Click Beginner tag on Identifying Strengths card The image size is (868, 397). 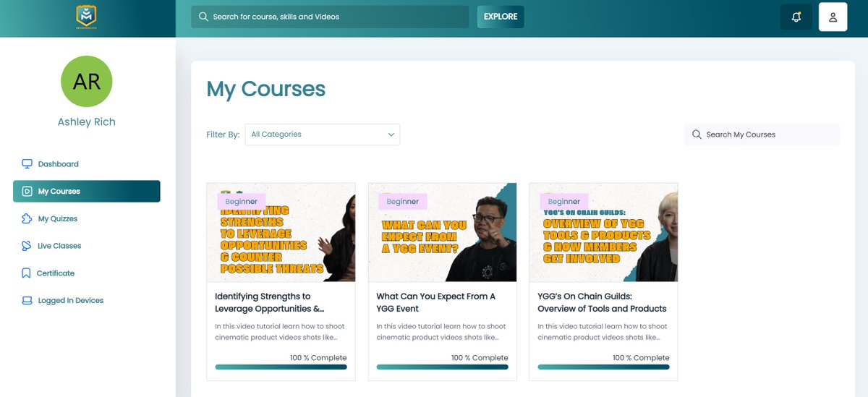[242, 202]
